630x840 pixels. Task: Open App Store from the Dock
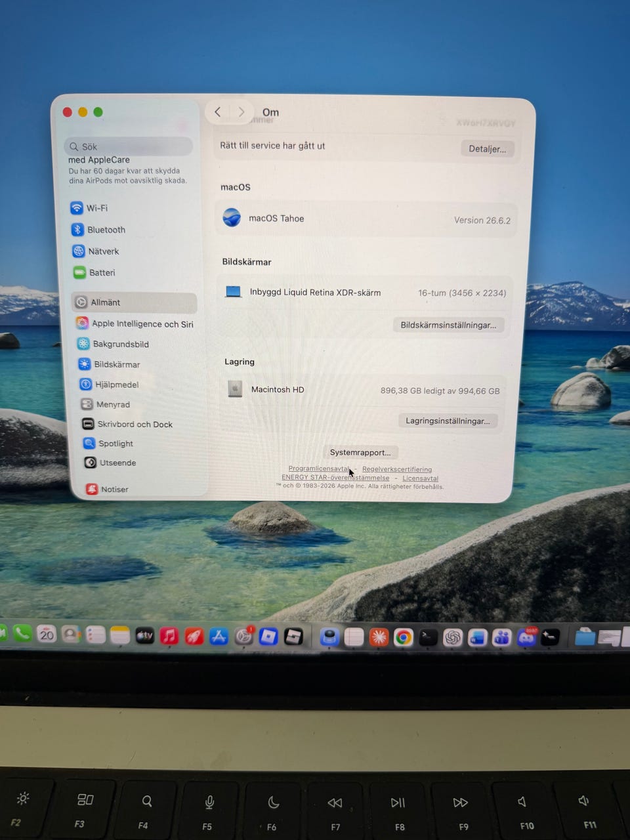tap(219, 636)
